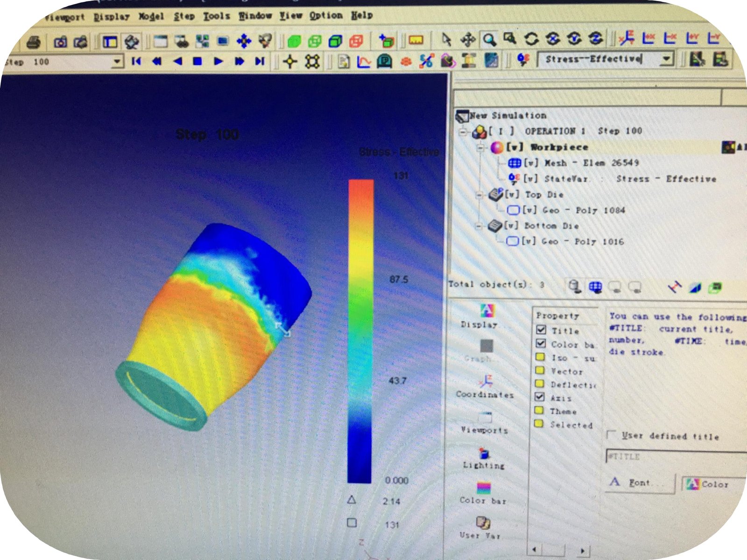Jump to the first simulation step

136,61
